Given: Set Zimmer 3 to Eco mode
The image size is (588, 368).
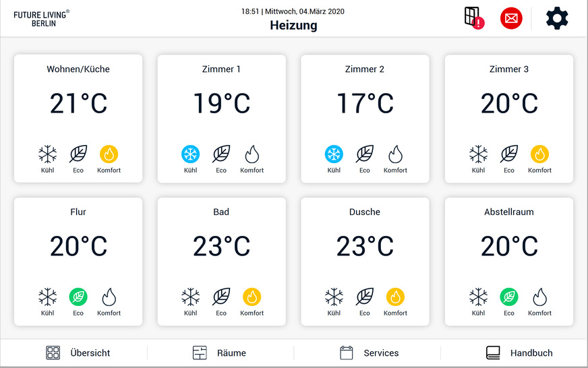Looking at the screenshot, I should [x=509, y=155].
